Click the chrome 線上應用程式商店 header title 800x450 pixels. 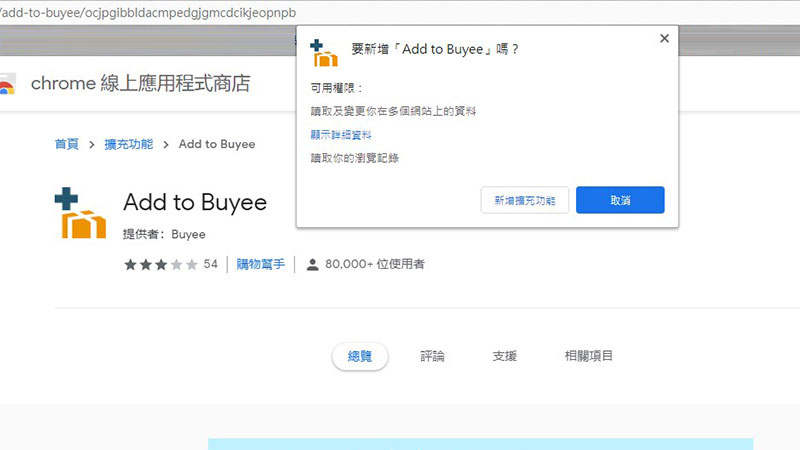(141, 83)
